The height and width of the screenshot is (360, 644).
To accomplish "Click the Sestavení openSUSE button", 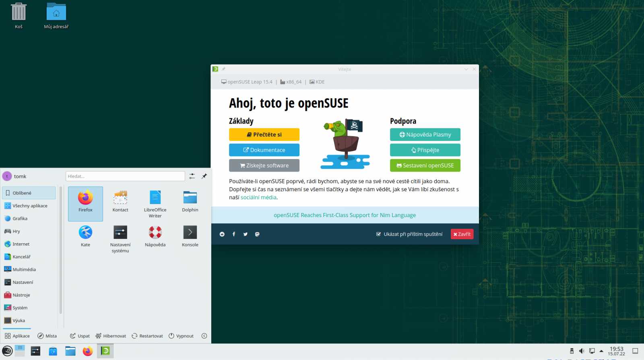I will pyautogui.click(x=425, y=166).
